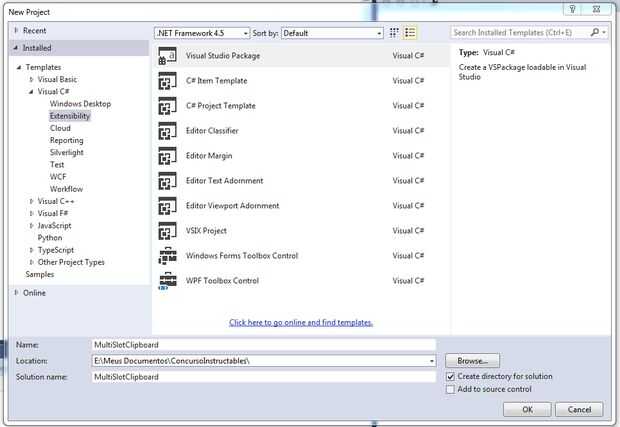Open the .NET Framework 4.5 dropdown

[202, 33]
